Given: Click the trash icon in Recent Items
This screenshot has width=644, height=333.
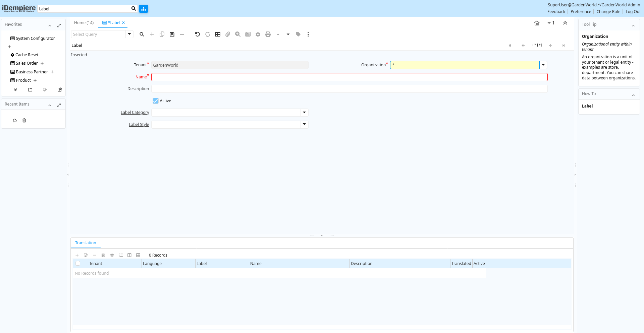Looking at the screenshot, I should coord(24,121).
